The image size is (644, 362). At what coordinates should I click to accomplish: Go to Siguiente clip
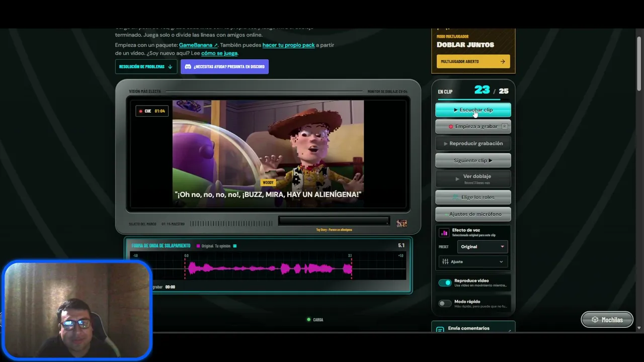pos(473,160)
